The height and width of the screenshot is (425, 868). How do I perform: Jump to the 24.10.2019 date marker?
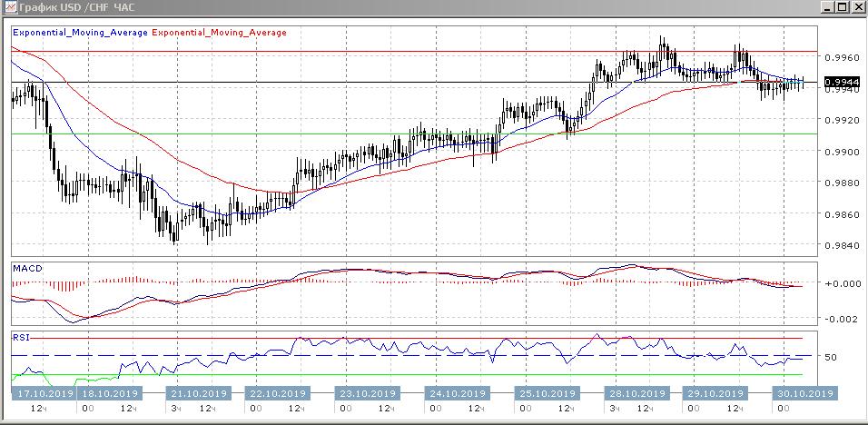pos(455,394)
